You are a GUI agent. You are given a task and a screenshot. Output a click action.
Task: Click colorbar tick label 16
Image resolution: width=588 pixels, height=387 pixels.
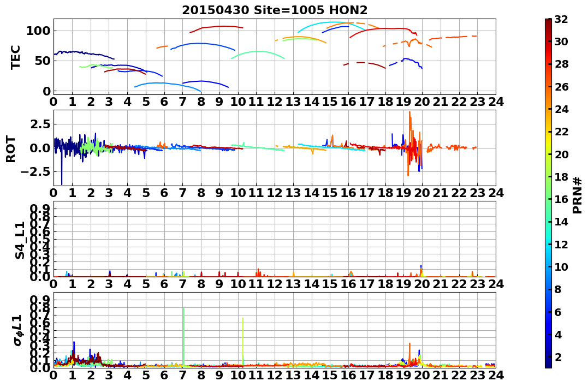(561, 199)
